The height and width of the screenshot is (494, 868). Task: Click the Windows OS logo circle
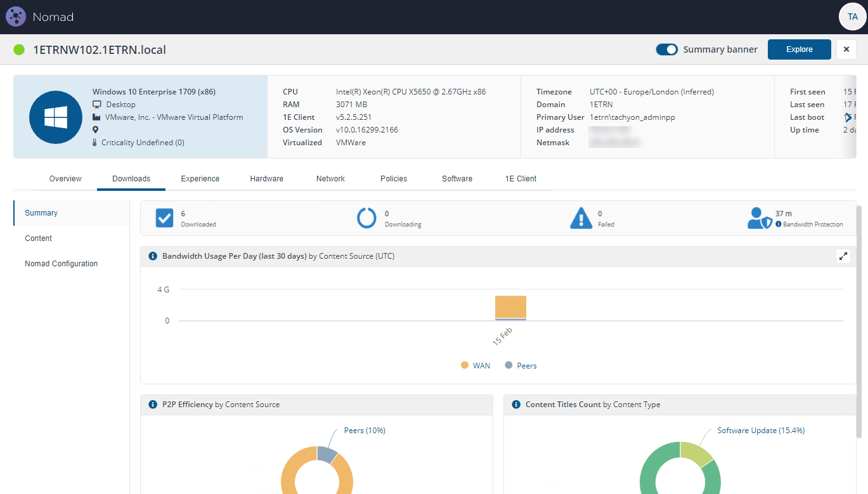(x=55, y=117)
